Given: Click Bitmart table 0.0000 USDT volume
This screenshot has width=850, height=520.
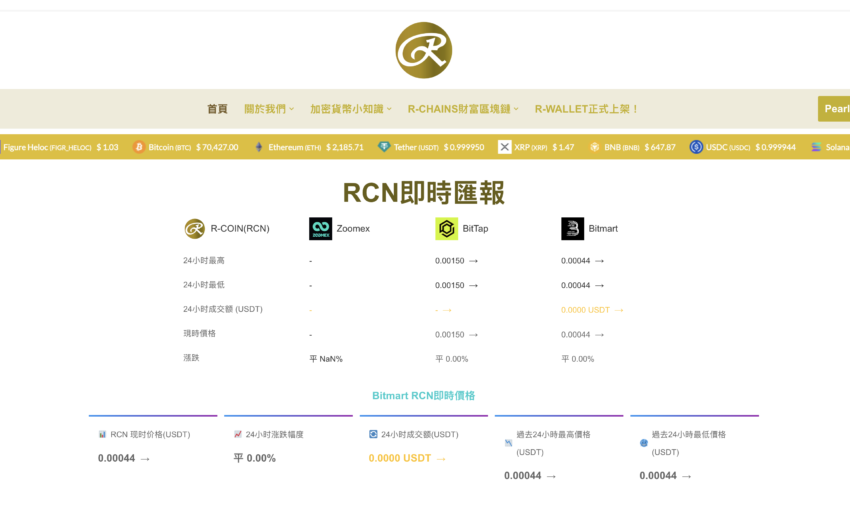Looking at the screenshot, I should [585, 310].
